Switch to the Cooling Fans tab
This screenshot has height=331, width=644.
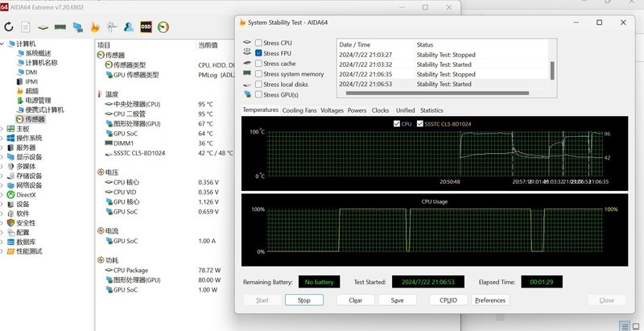click(299, 110)
